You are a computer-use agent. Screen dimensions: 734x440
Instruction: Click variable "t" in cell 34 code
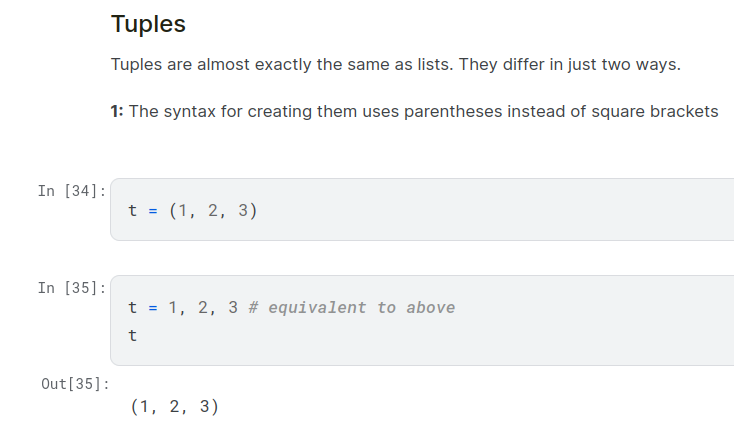(x=133, y=211)
